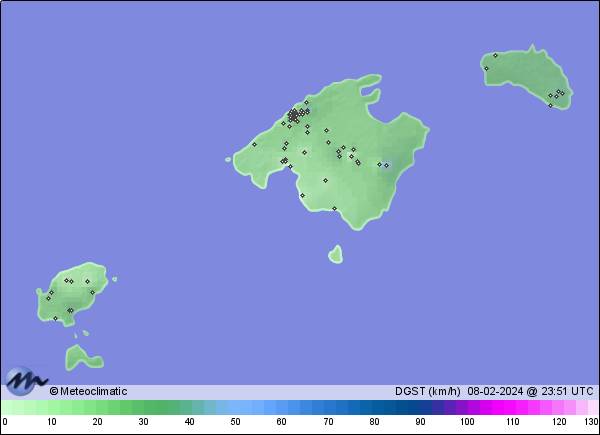Image resolution: width=600 pixels, height=435 pixels.
Task: Click the legend value 120
Action: (x=559, y=422)
